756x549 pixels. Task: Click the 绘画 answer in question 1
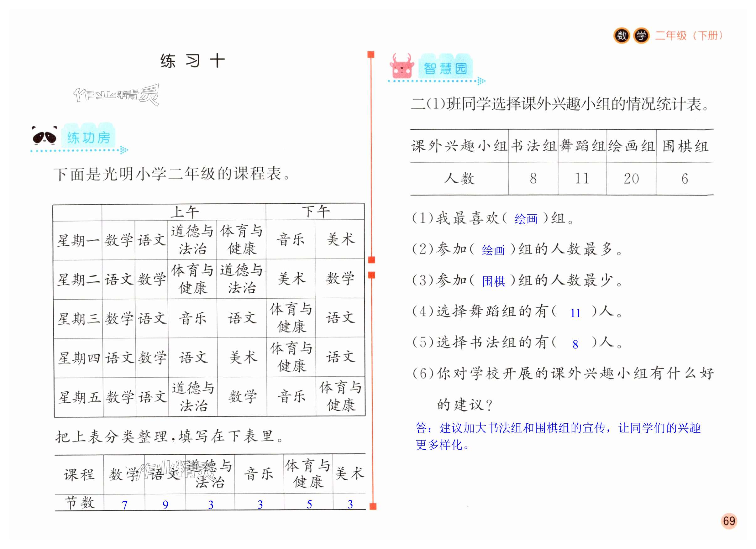pyautogui.click(x=526, y=219)
